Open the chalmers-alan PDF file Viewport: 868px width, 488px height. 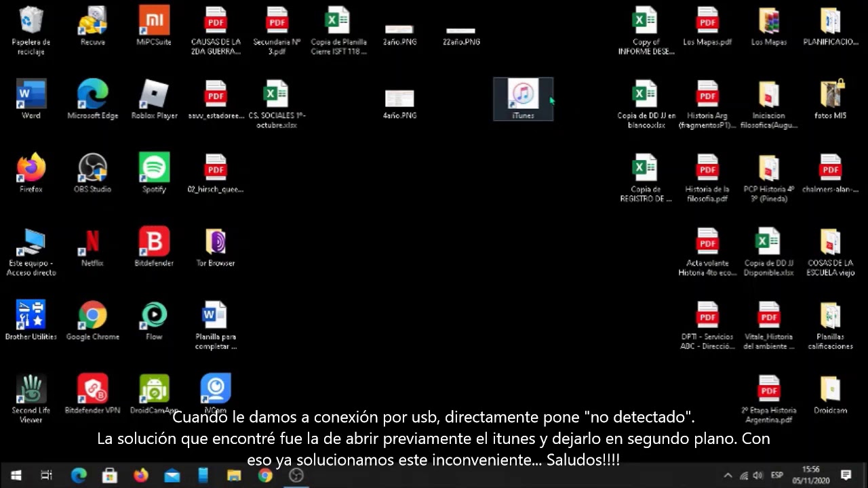[x=831, y=173]
